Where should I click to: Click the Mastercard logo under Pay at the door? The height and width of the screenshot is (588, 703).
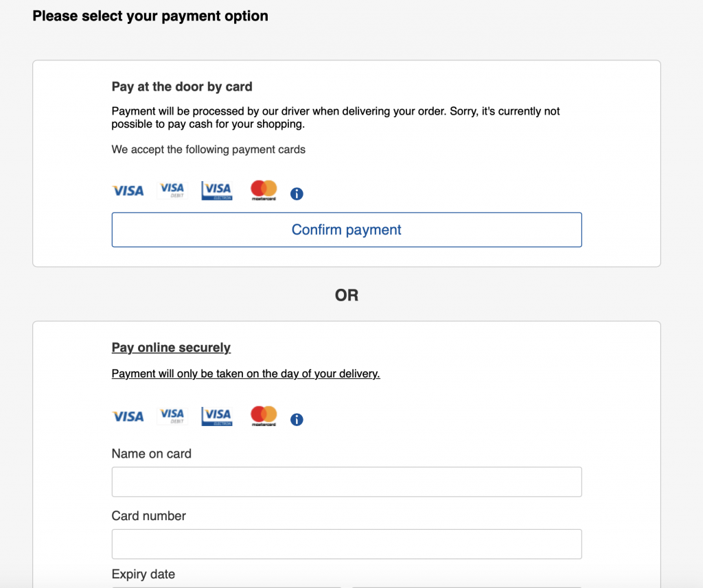point(264,191)
